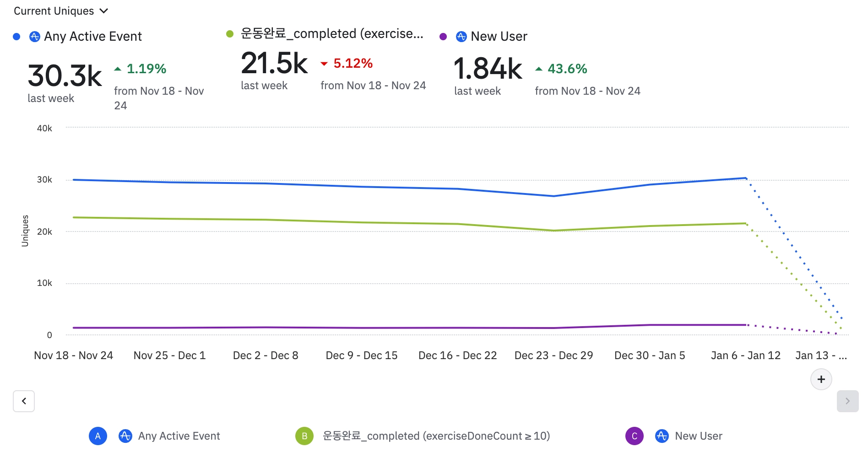Toggle series A badge in legend

(x=98, y=436)
